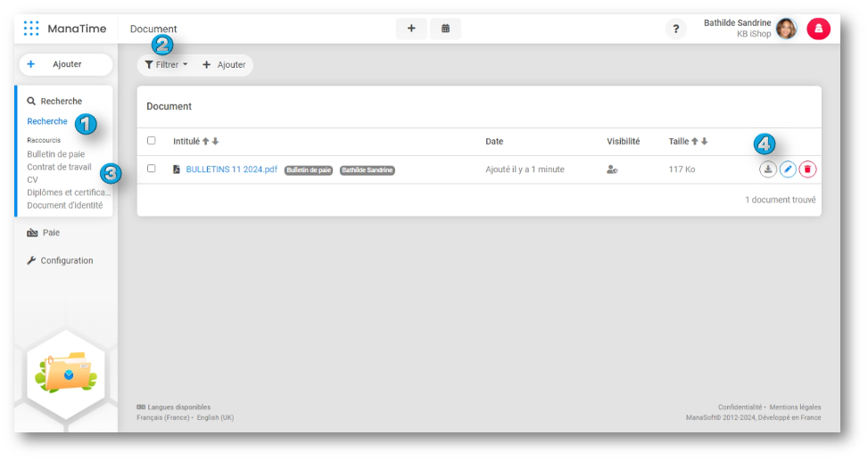Click the '117 Ko' size cell

pos(682,169)
